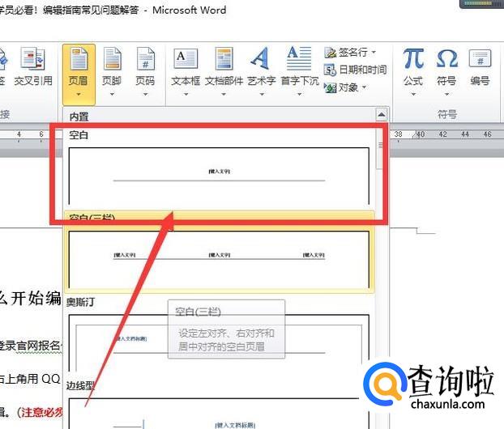Open the 对象 dropdown arrow

pyautogui.click(x=364, y=87)
